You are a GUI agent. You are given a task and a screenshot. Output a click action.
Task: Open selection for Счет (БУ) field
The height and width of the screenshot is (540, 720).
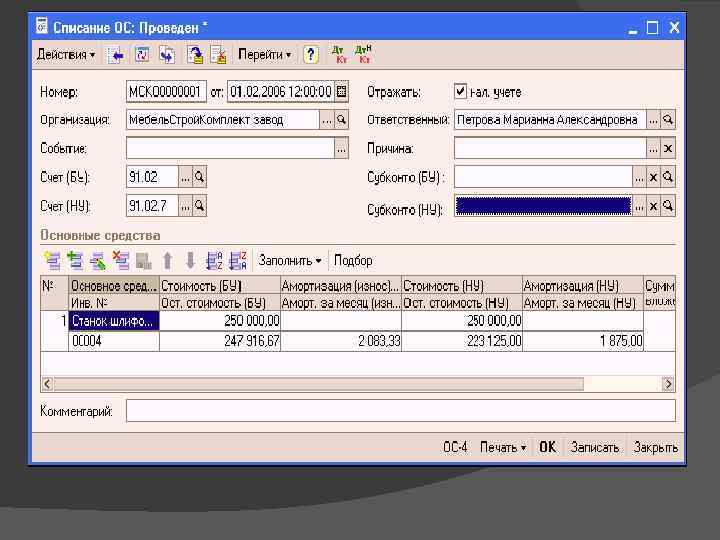[x=185, y=177]
